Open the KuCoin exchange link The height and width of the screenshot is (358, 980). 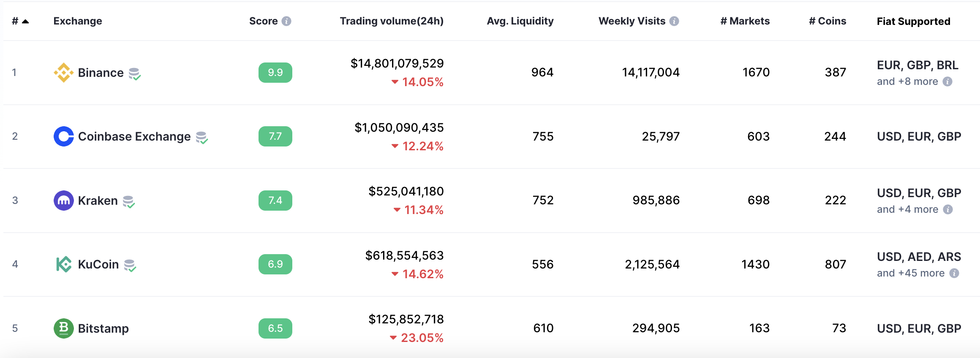(98, 264)
